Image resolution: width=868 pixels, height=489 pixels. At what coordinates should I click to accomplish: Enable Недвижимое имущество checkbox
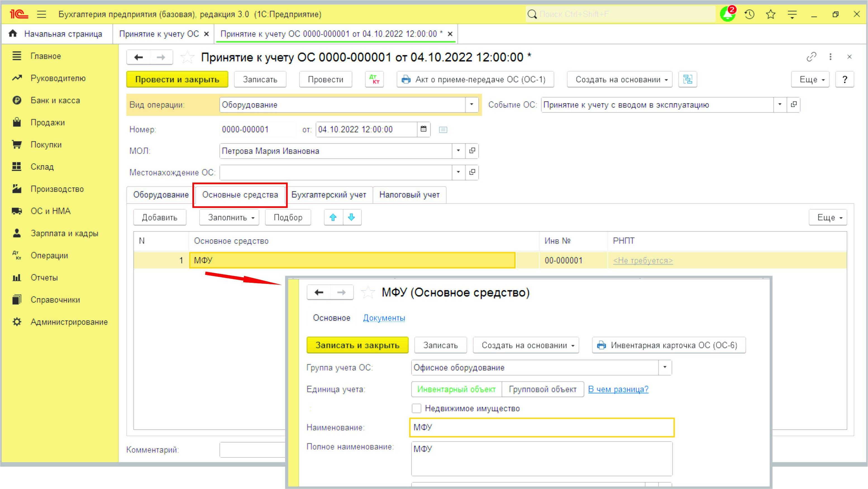coord(416,409)
